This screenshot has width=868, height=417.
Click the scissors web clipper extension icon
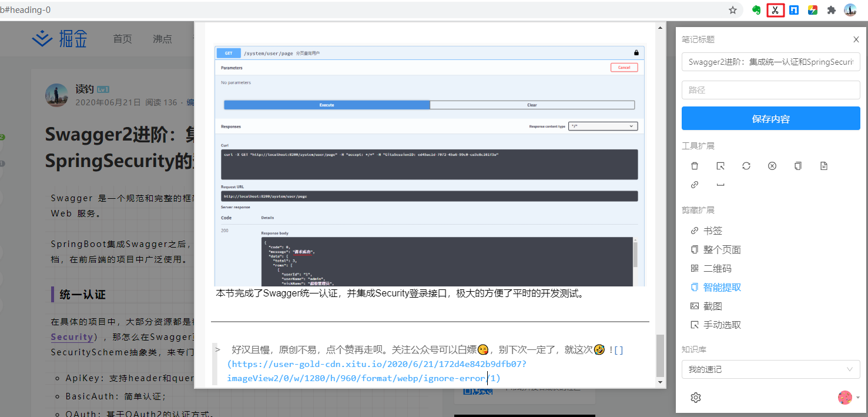pyautogui.click(x=775, y=10)
